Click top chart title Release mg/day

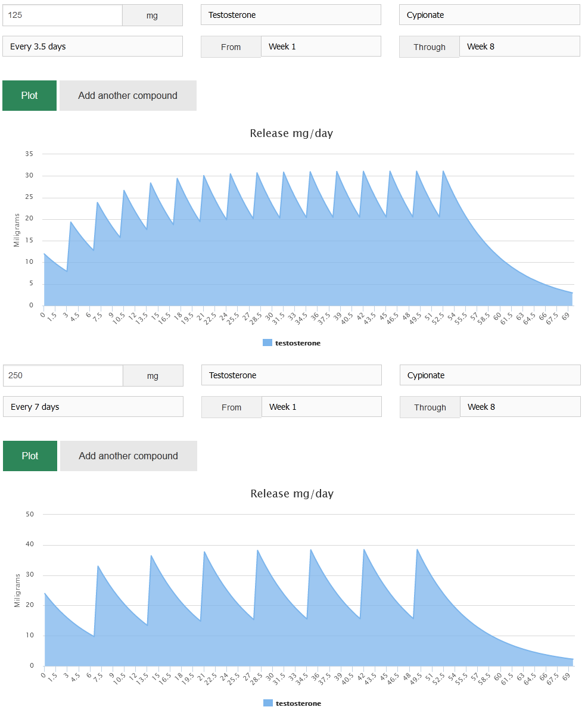[291, 133]
